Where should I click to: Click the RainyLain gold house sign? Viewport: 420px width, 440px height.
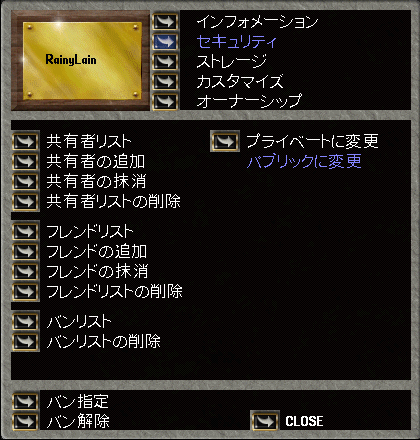click(81, 60)
